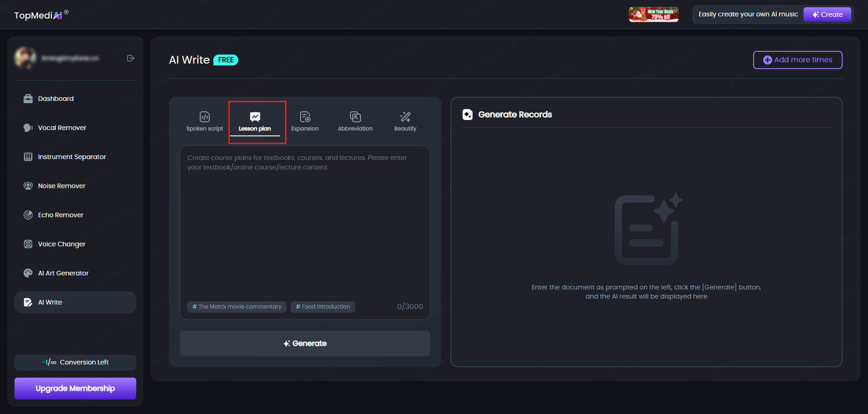868x414 pixels.
Task: Click the user profile avatar
Action: click(x=25, y=58)
